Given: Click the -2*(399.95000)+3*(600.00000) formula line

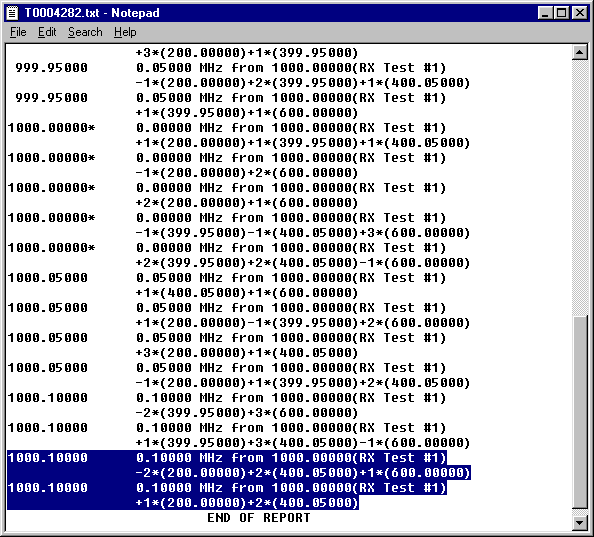Looking at the screenshot, I should pos(247,413).
